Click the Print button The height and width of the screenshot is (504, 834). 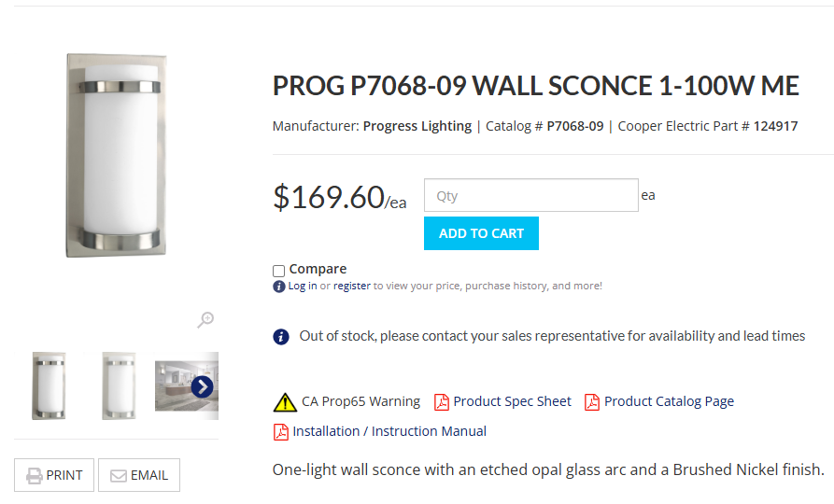pos(54,475)
